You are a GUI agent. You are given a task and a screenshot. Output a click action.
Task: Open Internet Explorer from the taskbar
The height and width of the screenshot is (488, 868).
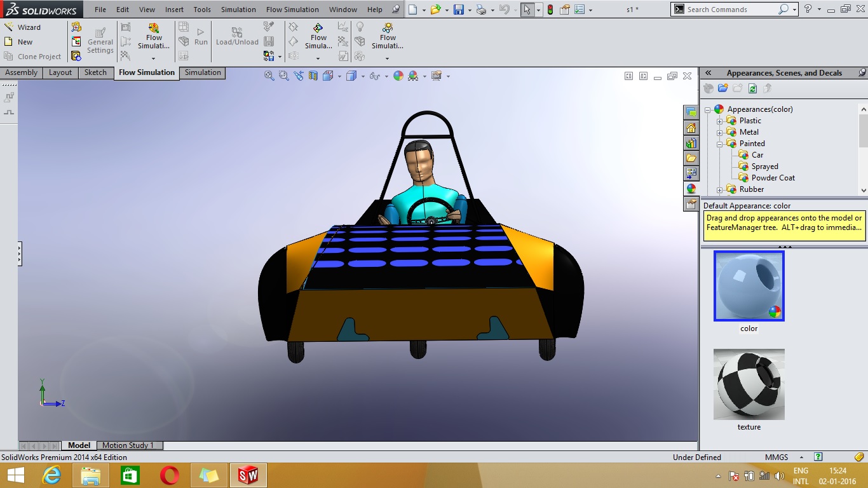coord(51,475)
